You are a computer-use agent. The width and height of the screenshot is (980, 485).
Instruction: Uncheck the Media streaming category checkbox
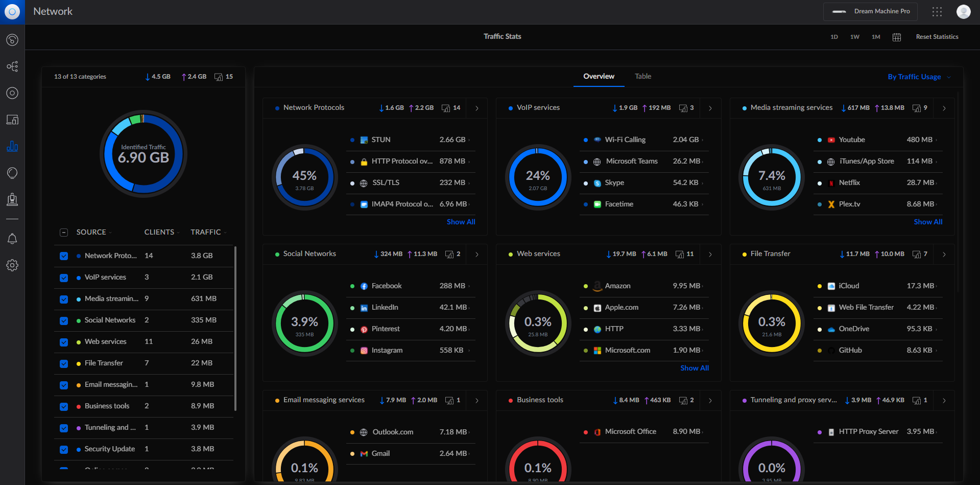pos(64,299)
